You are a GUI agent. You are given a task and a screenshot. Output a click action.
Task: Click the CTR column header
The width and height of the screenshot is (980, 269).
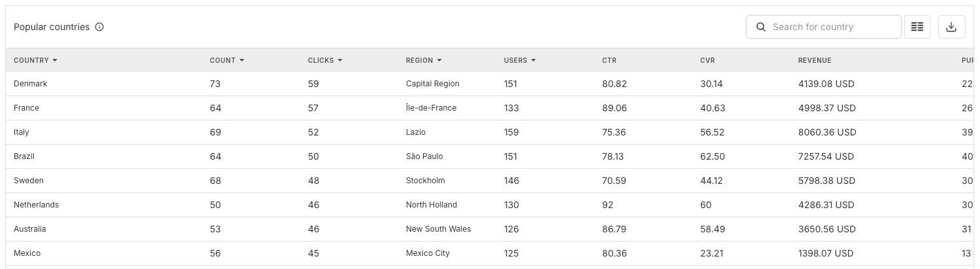point(609,60)
